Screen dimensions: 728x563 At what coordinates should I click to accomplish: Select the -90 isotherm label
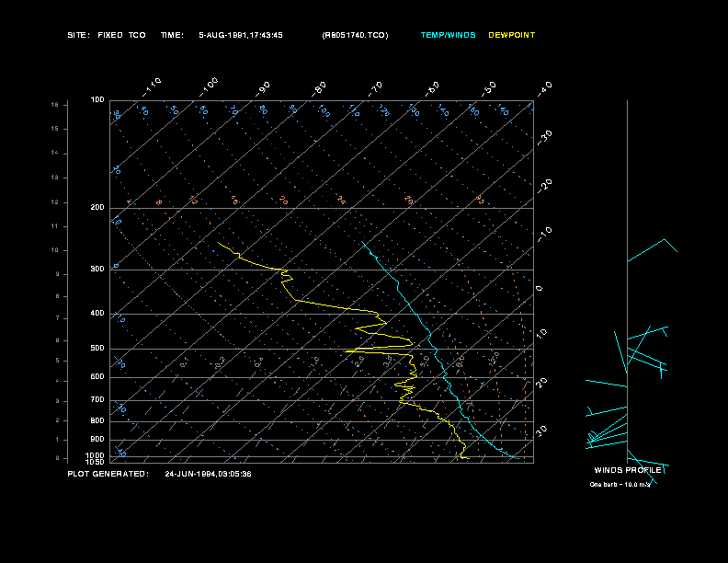(263, 89)
